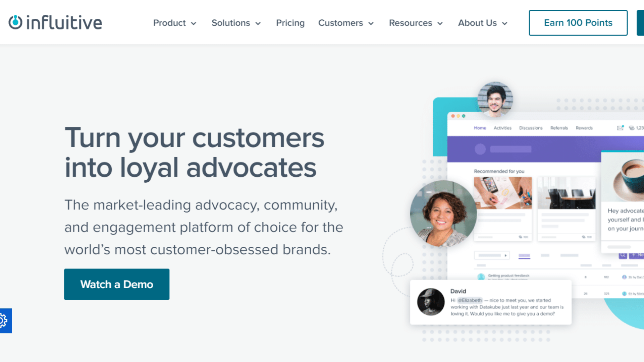The height and width of the screenshot is (362, 644).
Task: Click the Watch a Demo button
Action: pos(117,284)
